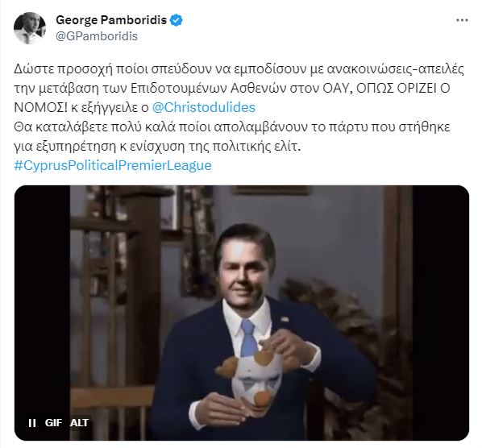Open the three-dot more options menu
Viewport: 482px width, 448px height.
pos(462,21)
